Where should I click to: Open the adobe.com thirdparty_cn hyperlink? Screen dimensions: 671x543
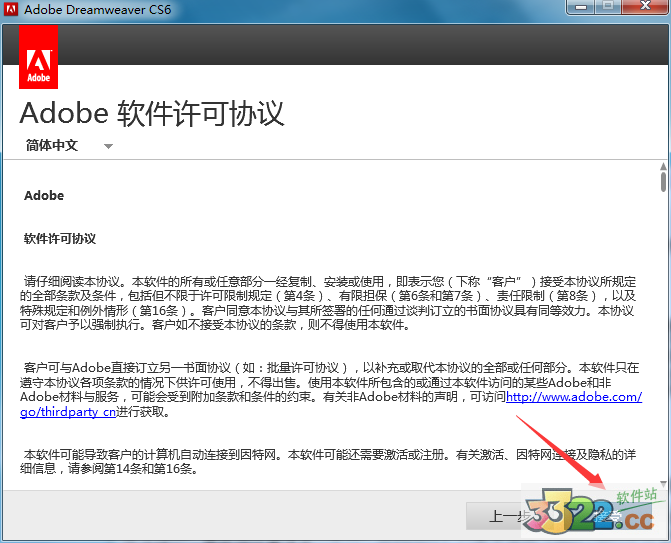click(x=574, y=397)
